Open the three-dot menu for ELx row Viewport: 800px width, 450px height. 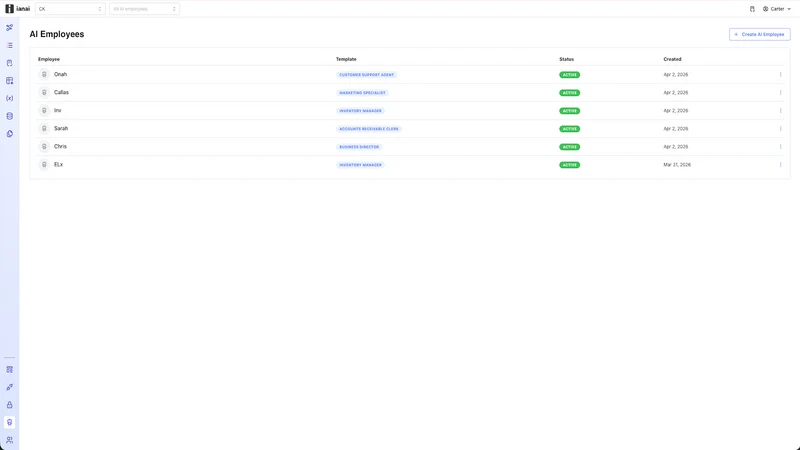(780, 164)
